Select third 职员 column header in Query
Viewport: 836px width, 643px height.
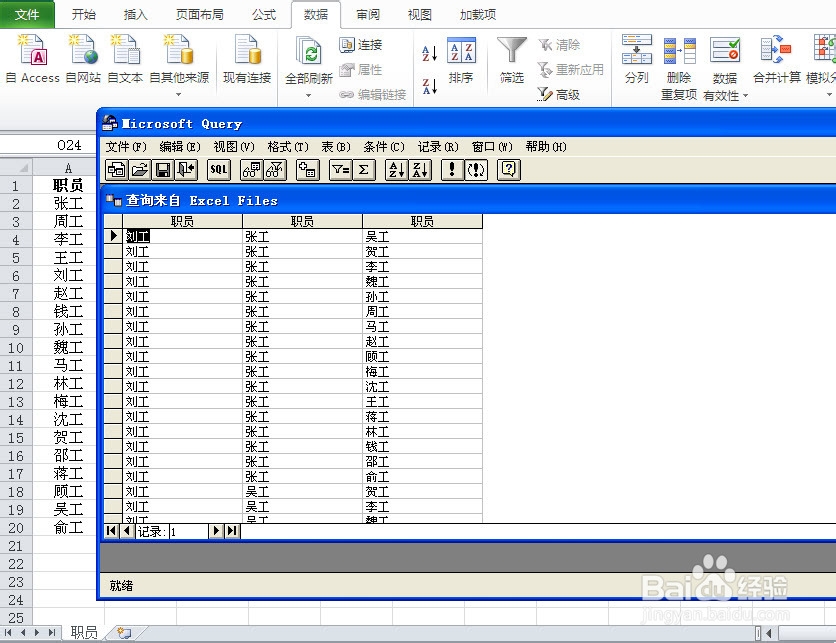click(x=422, y=221)
